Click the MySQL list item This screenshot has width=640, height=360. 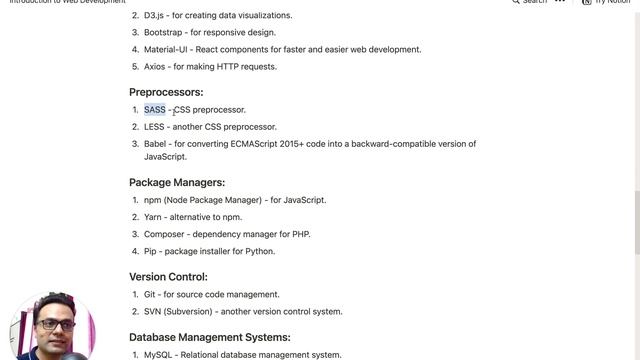click(x=242, y=355)
